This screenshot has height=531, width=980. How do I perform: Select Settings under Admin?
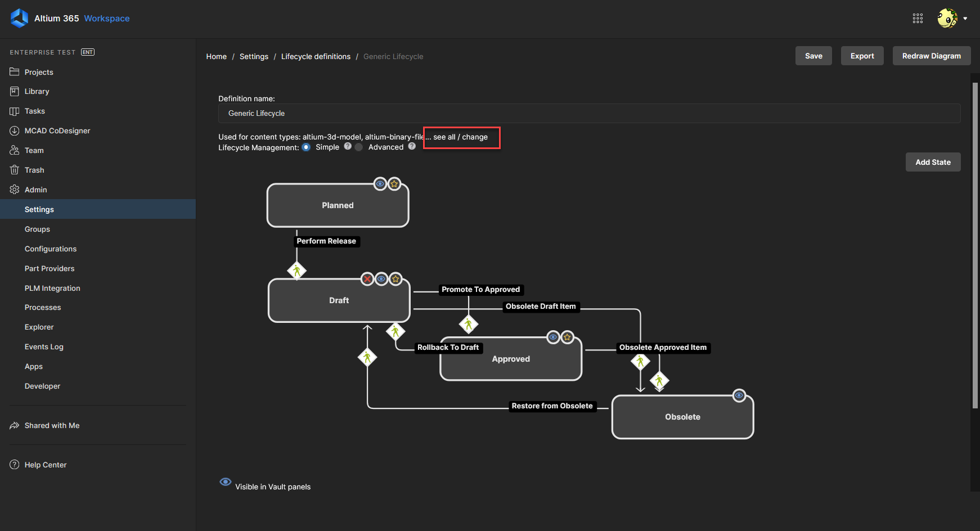click(x=98, y=209)
